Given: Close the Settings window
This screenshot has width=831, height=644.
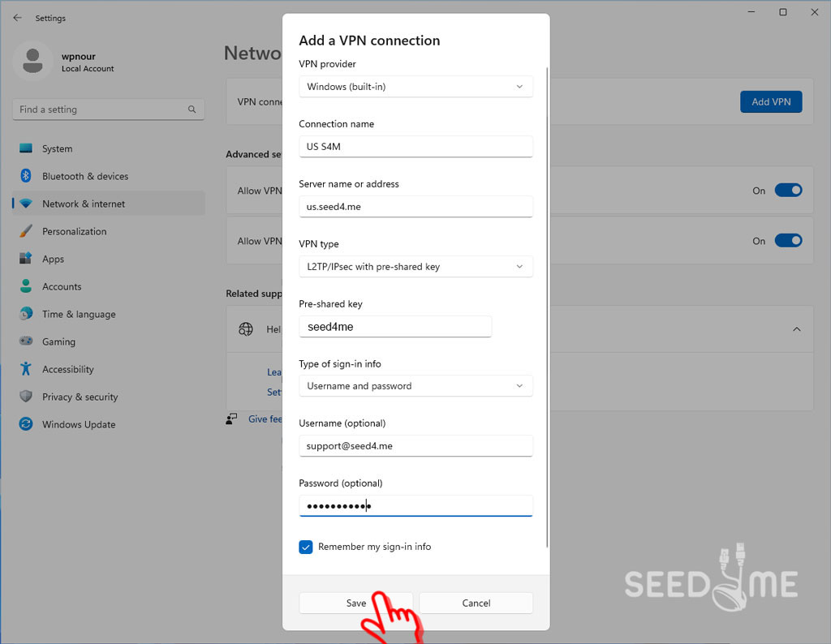Looking at the screenshot, I should tap(815, 11).
